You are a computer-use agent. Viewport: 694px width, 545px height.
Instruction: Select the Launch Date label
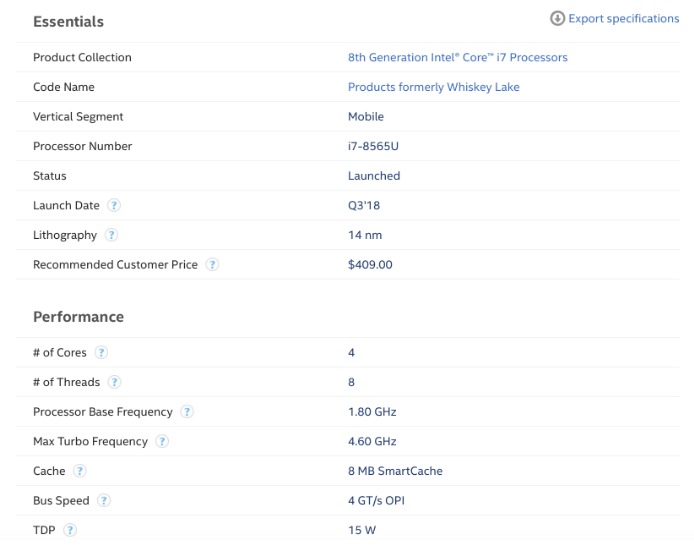pos(66,205)
